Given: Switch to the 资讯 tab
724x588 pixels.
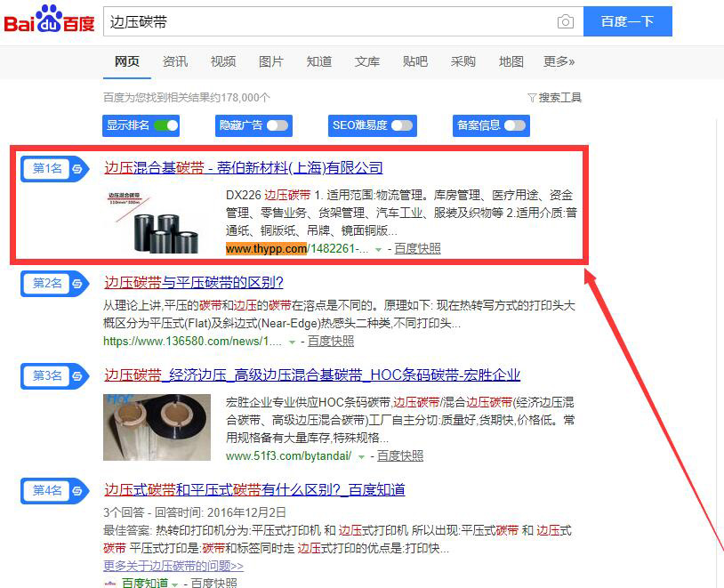Looking at the screenshot, I should [175, 61].
